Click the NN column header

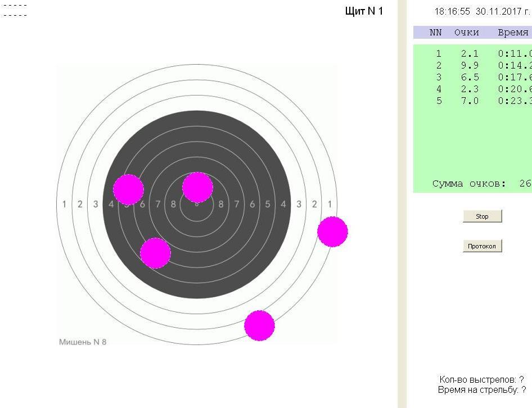(436, 33)
